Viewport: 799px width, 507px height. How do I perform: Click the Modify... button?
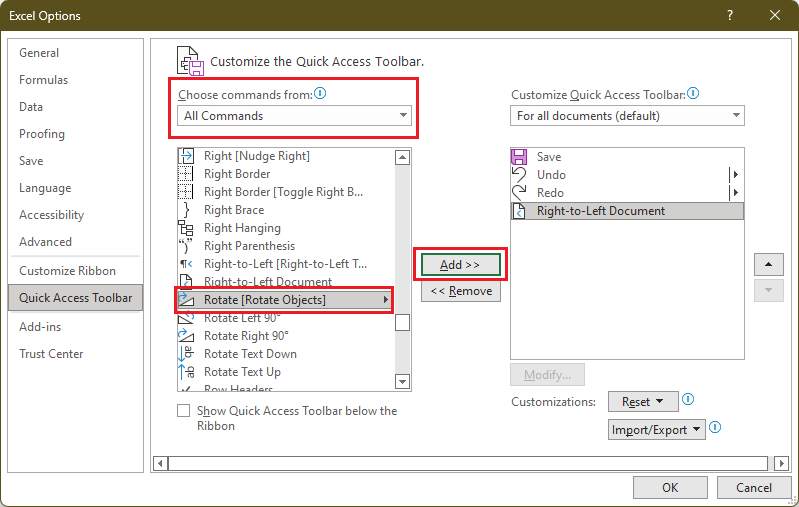coord(547,375)
